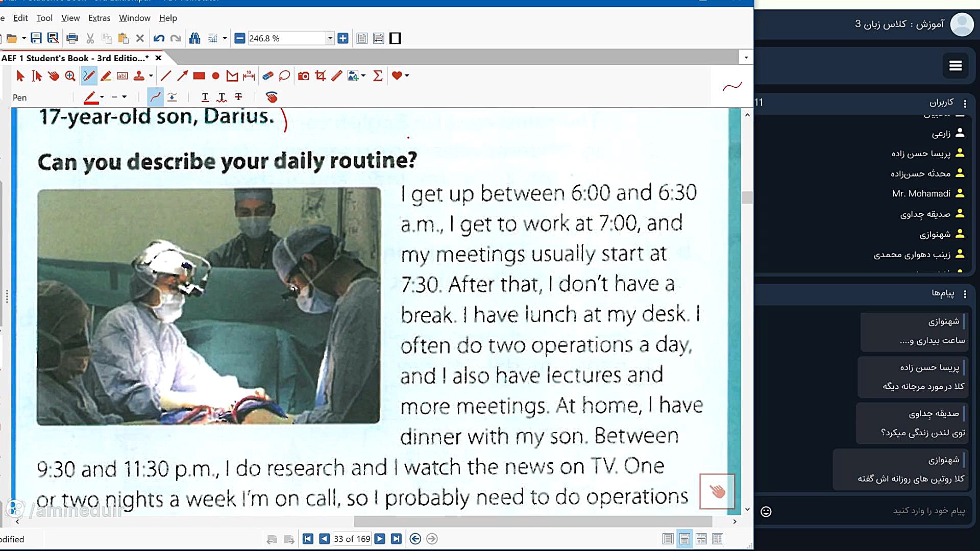Click the page number input field

click(352, 539)
